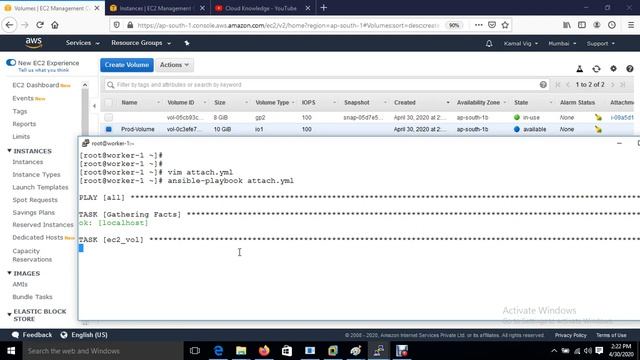The height and width of the screenshot is (360, 640).
Task: Click the Firefox URL address bar
Action: pyautogui.click(x=288, y=25)
